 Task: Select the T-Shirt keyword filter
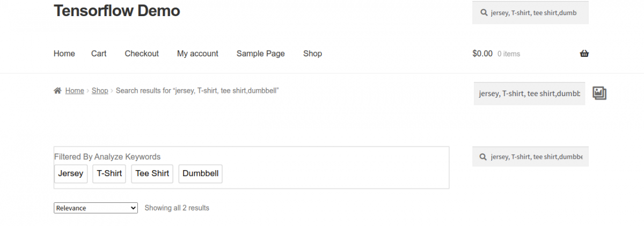tap(109, 173)
